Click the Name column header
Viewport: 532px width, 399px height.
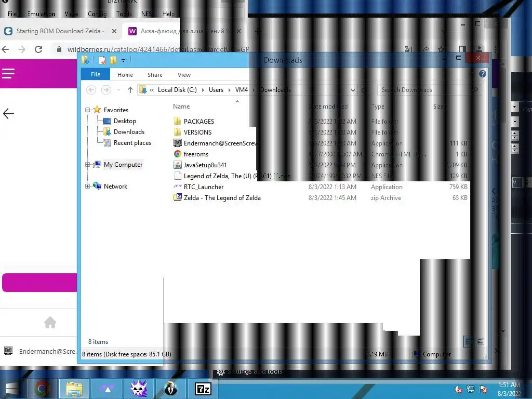(x=181, y=106)
